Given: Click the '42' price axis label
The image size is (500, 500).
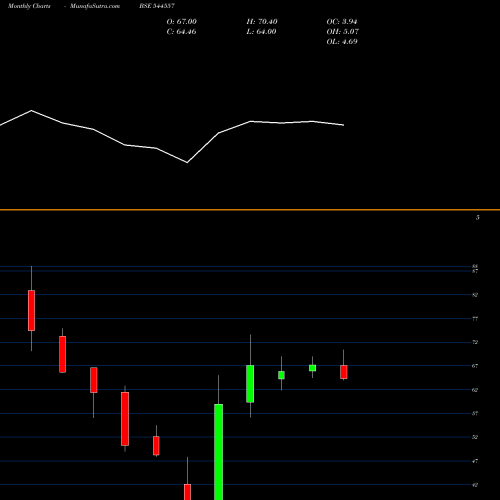Looking at the screenshot, I should (x=475, y=485).
